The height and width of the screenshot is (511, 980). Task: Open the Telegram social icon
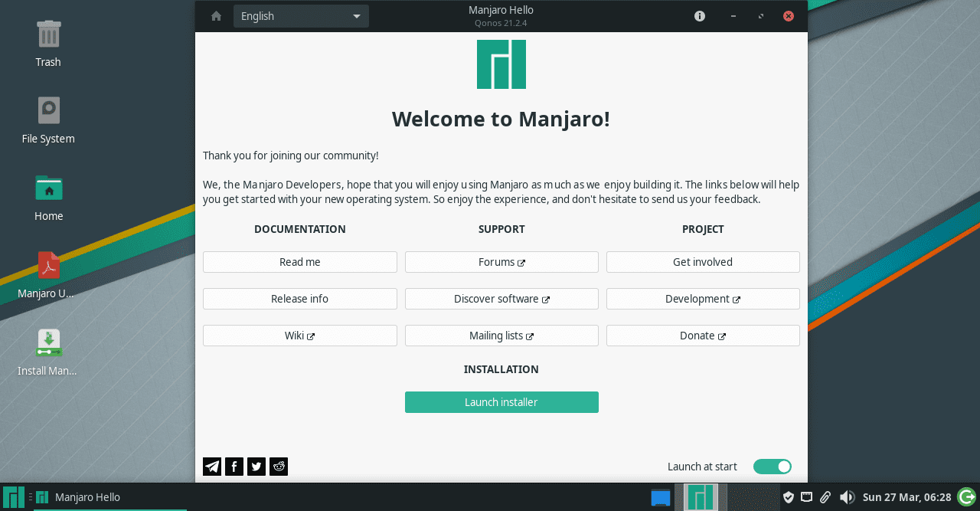(x=212, y=467)
